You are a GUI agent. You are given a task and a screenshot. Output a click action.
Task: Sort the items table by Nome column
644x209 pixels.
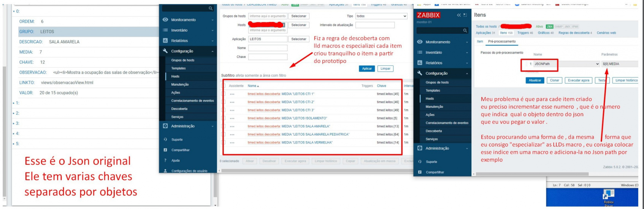[253, 86]
